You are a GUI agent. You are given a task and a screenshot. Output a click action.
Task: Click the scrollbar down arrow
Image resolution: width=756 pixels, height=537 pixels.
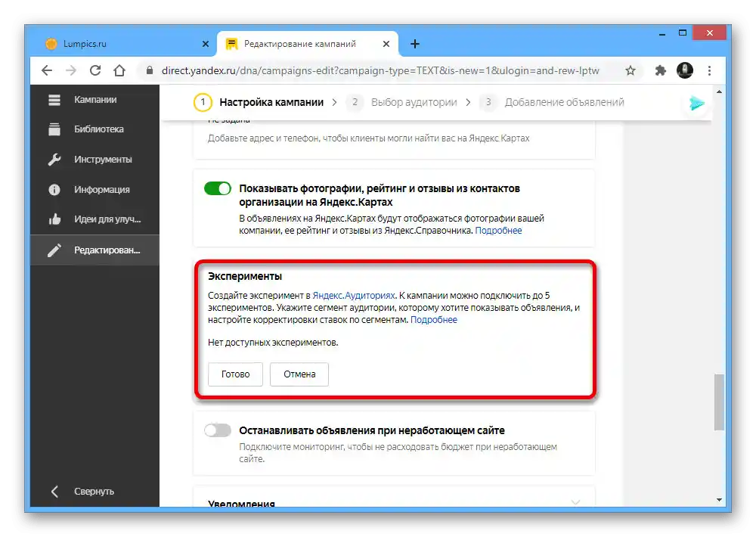[x=719, y=500]
